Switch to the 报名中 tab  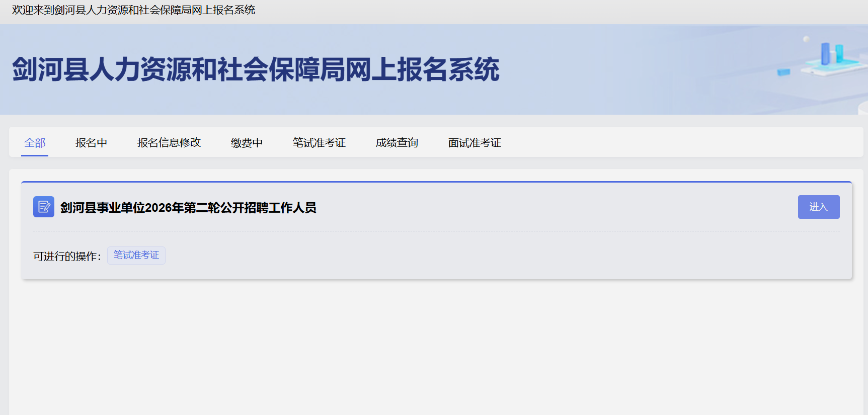click(x=91, y=143)
